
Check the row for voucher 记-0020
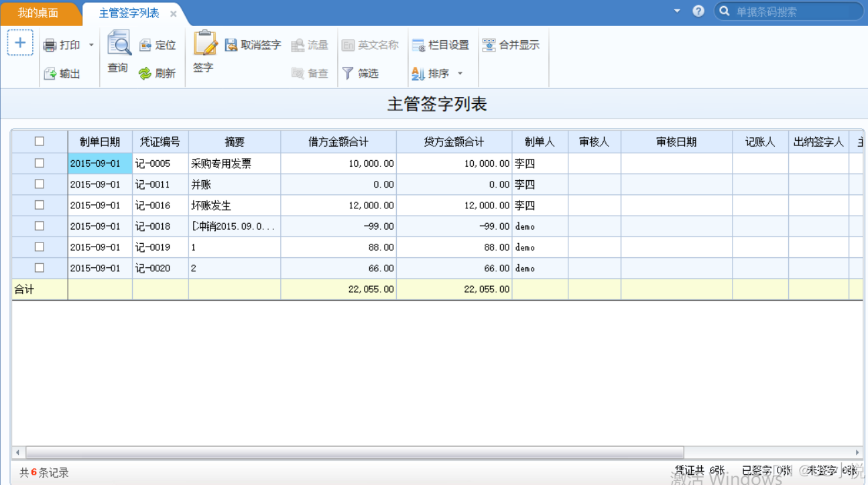coord(40,267)
